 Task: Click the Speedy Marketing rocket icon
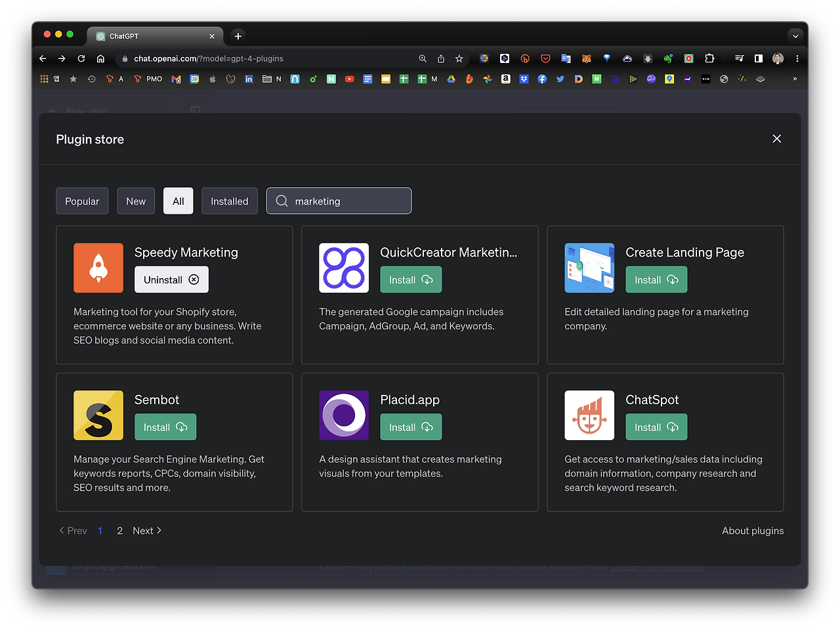point(98,268)
